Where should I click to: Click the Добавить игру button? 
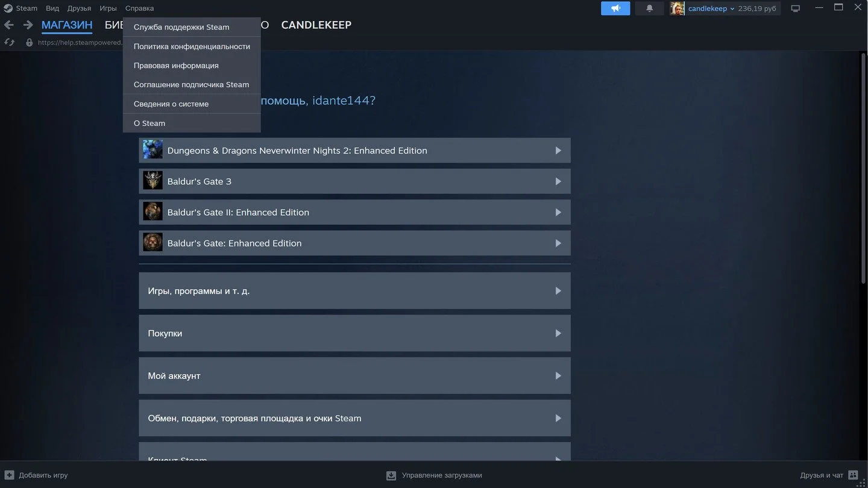(x=36, y=475)
